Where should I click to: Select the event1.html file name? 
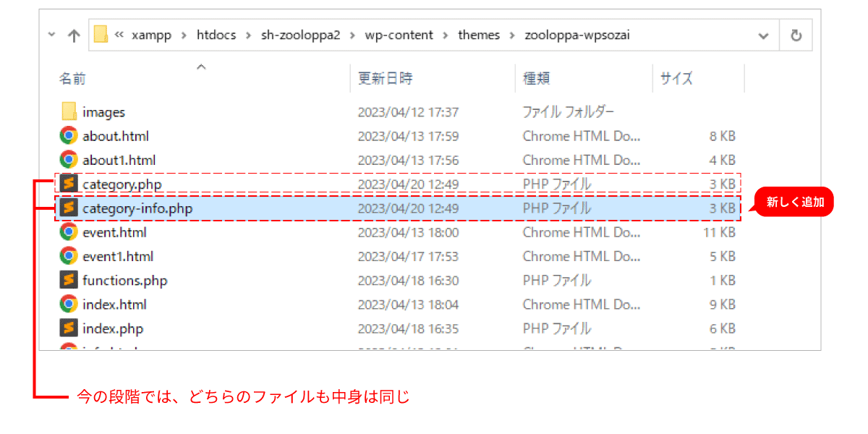[118, 256]
